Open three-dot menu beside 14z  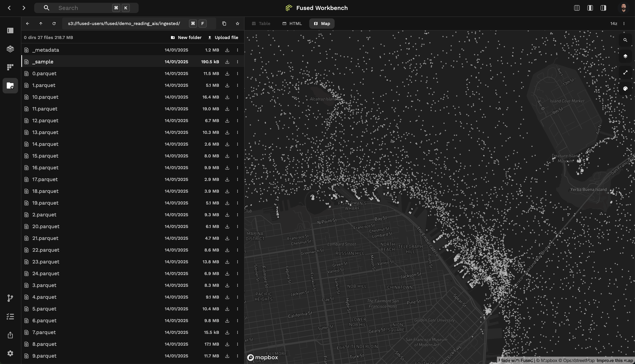pos(624,24)
